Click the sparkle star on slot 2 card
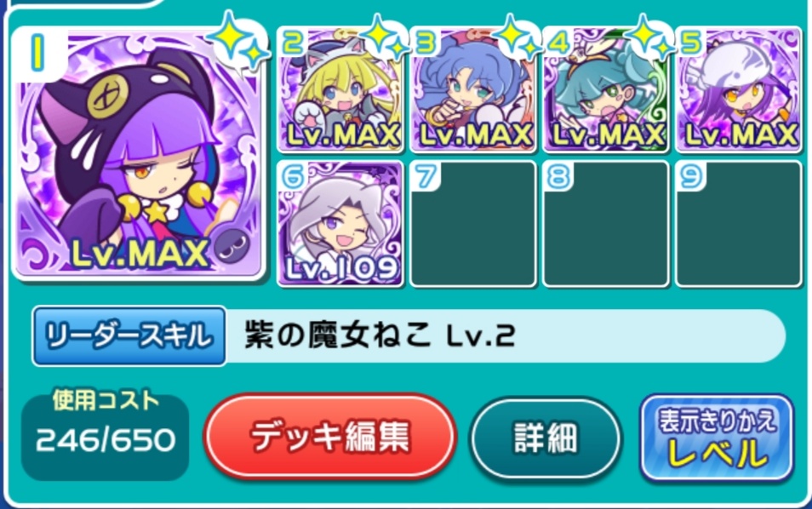 click(384, 35)
